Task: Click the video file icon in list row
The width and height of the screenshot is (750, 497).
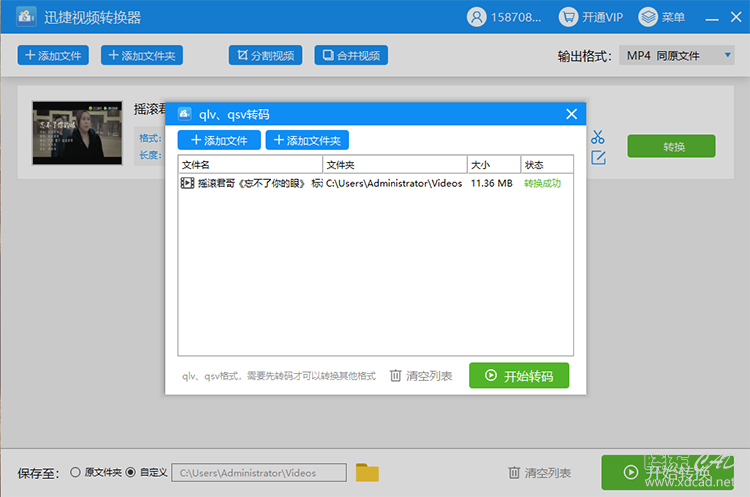Action: (187, 183)
